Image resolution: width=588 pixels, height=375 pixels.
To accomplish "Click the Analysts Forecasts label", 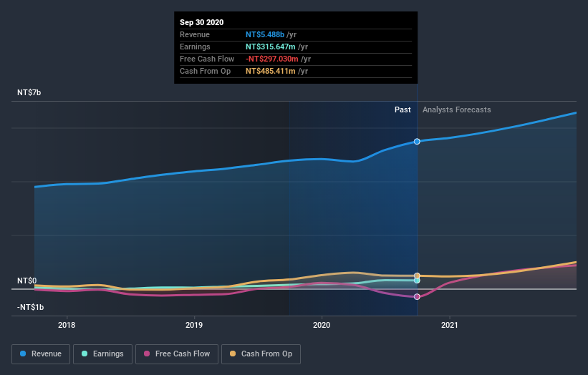I will click(457, 109).
